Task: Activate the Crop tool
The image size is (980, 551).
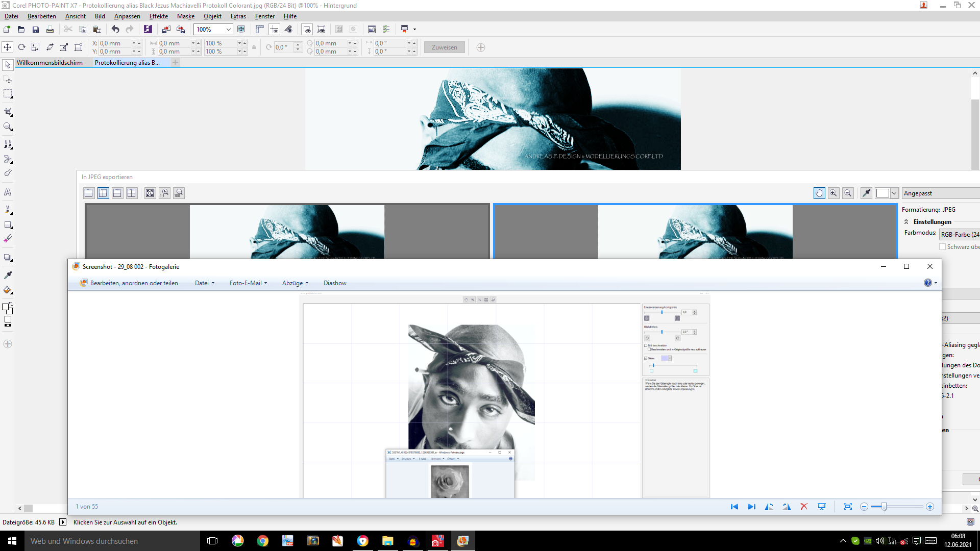Action: (x=8, y=112)
